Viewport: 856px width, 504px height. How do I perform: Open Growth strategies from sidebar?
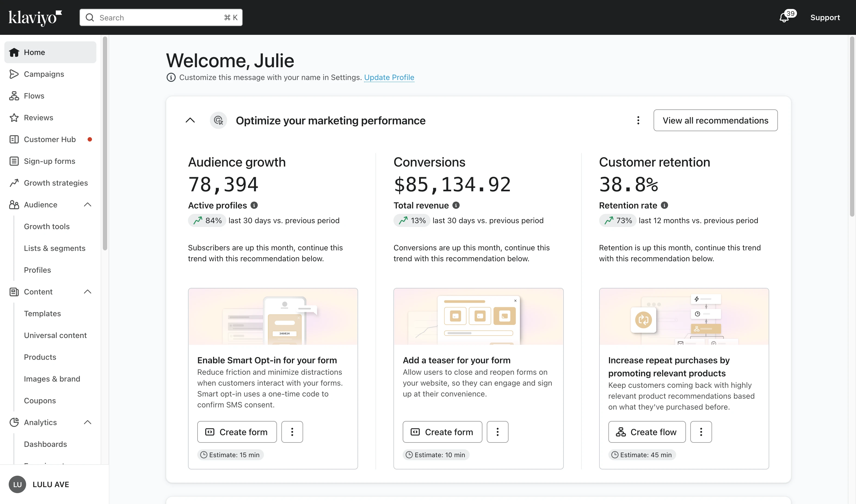[50, 183]
